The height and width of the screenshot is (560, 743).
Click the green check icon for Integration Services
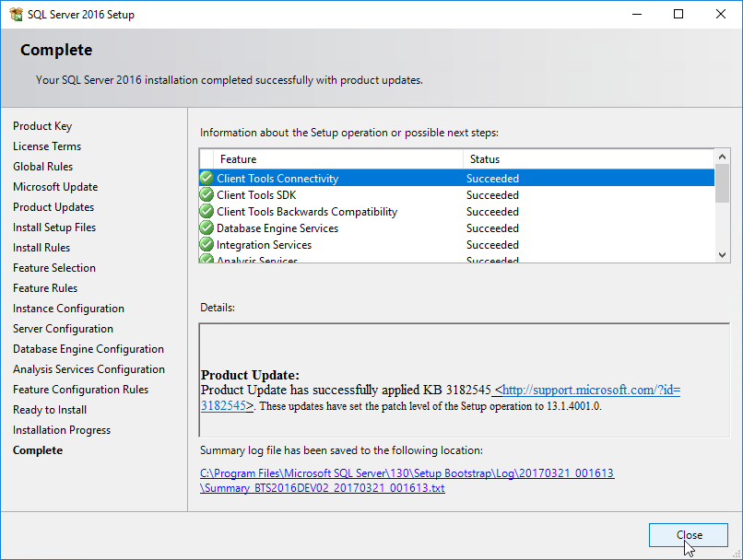click(x=206, y=244)
